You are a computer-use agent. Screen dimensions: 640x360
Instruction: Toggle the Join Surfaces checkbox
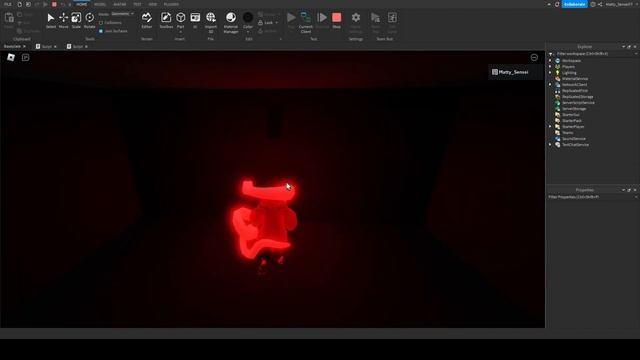pyautogui.click(x=101, y=31)
